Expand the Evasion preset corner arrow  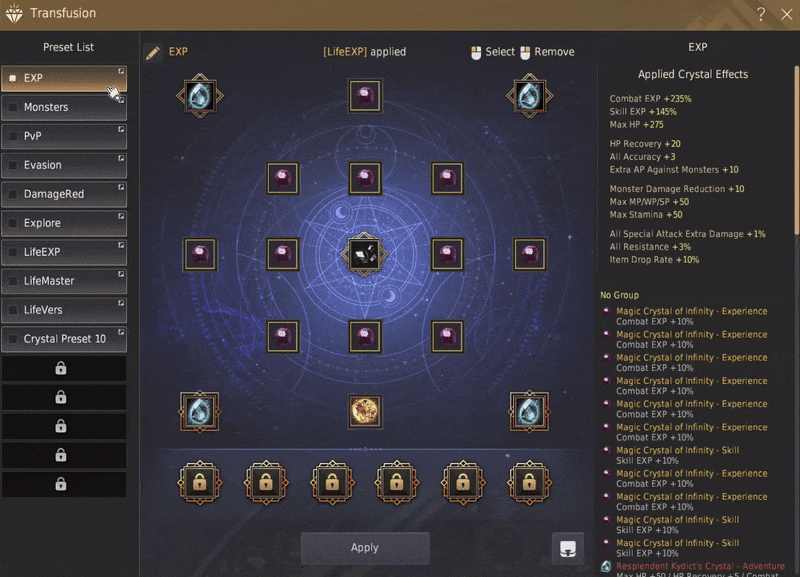pos(121,158)
